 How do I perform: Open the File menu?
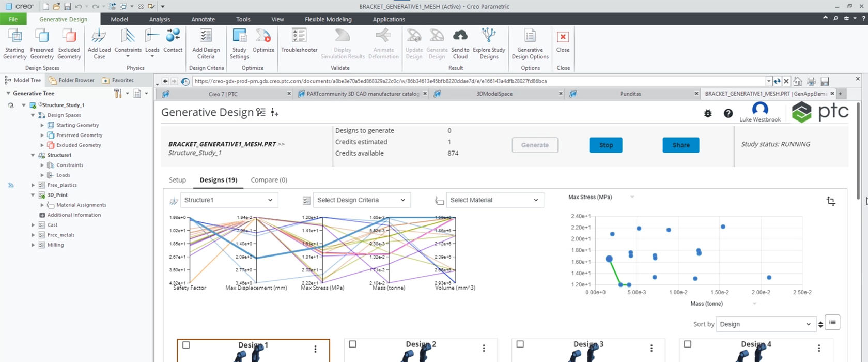click(x=13, y=19)
